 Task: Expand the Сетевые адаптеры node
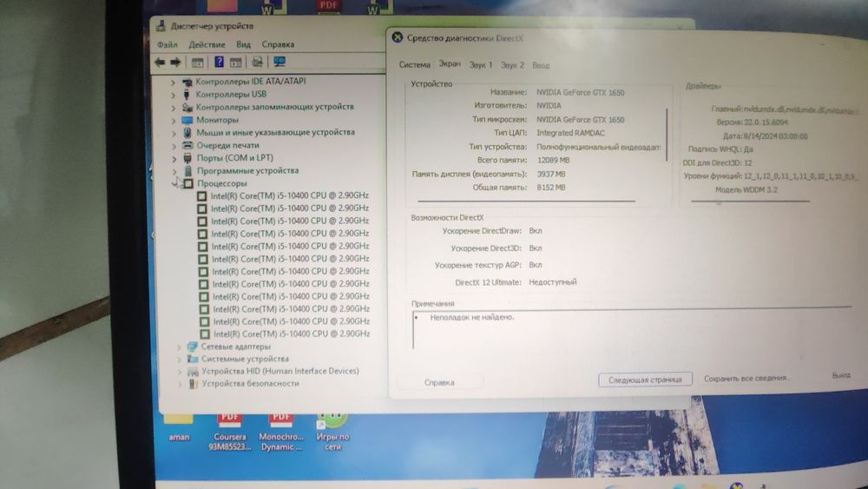[179, 347]
